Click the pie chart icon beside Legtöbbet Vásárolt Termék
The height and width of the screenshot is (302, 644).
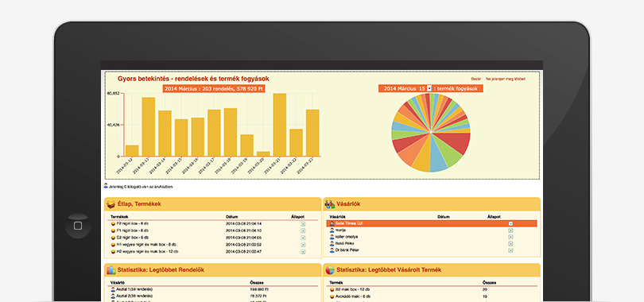330,270
